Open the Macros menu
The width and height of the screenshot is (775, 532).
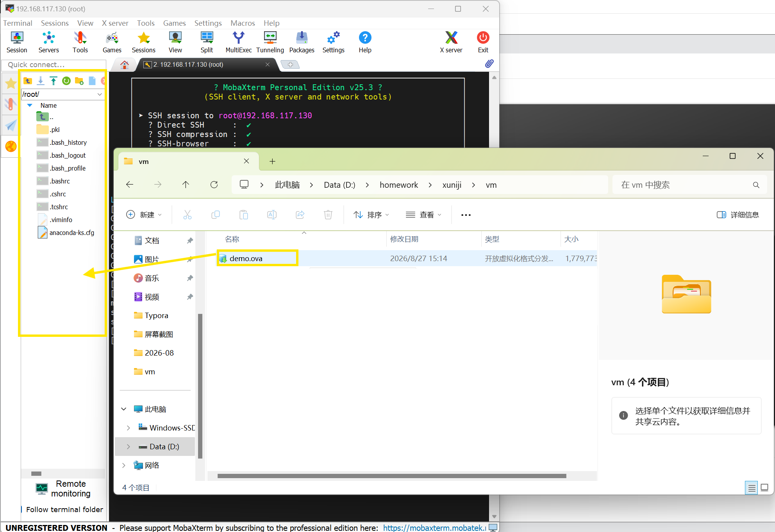tap(243, 23)
